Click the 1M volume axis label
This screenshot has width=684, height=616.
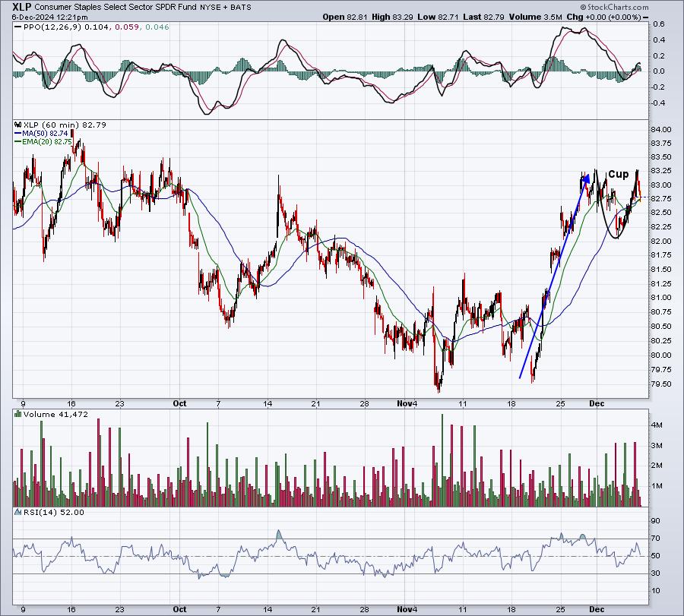657,486
